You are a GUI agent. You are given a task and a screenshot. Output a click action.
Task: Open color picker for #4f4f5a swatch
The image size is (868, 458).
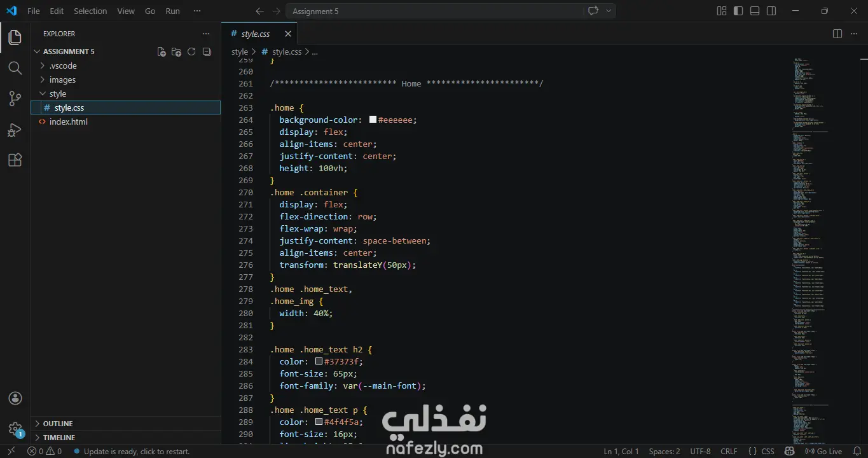click(x=319, y=422)
